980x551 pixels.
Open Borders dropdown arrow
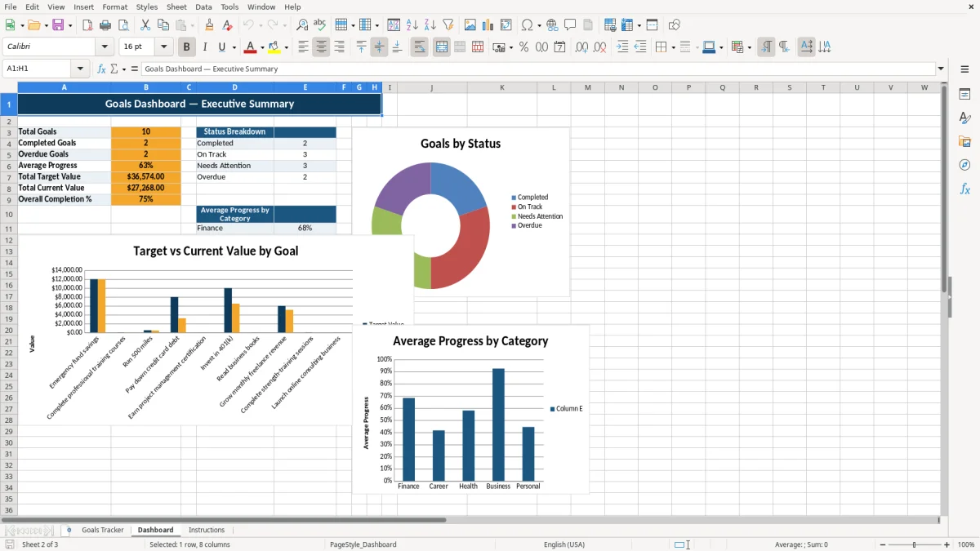pyautogui.click(x=672, y=47)
